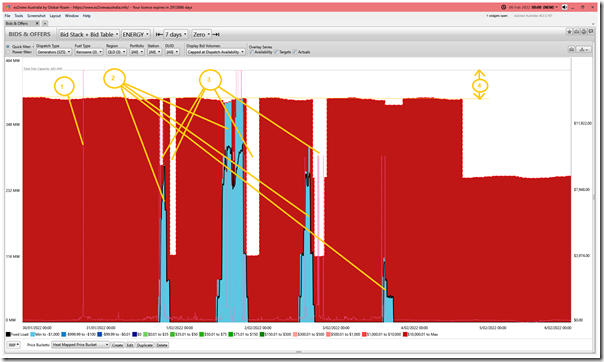Click the clock icon beside the date
The image size is (604, 362).
click(503, 7)
